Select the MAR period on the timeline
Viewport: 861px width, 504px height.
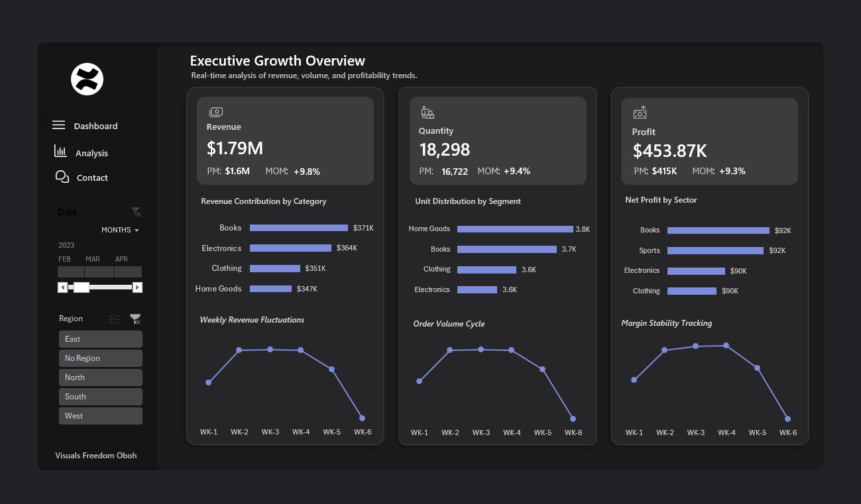(x=99, y=272)
